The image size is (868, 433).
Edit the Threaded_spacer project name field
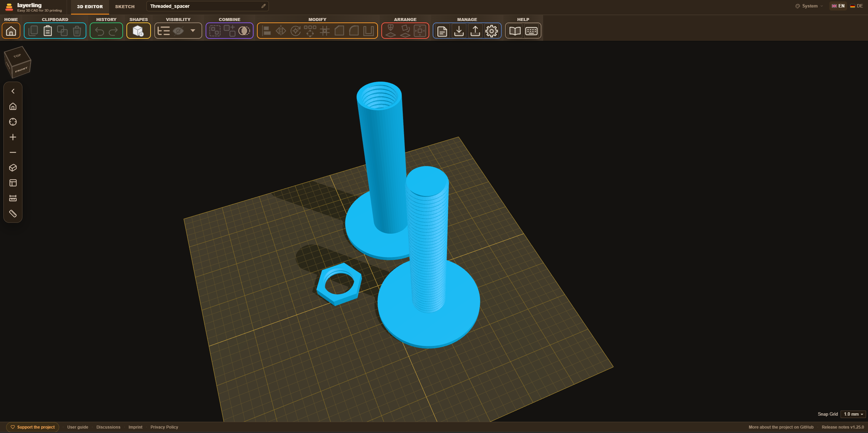coord(207,6)
